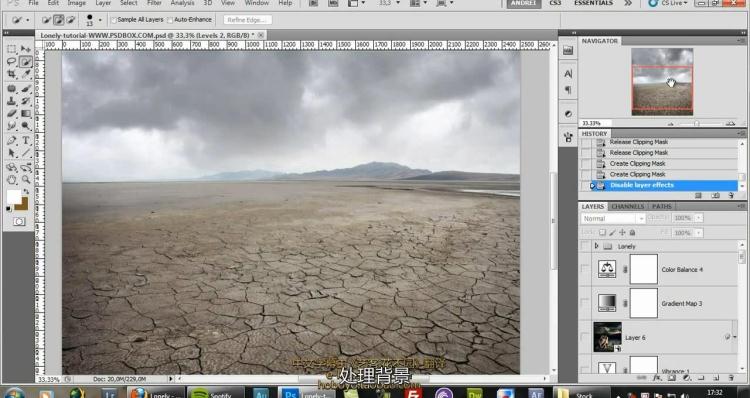Image resolution: width=750 pixels, height=398 pixels.
Task: Select the Pen tool
Action: (11, 141)
